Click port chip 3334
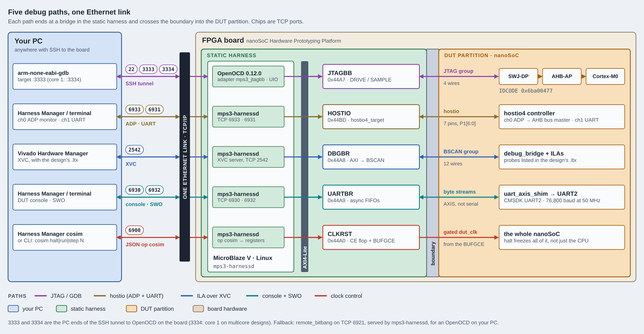The height and width of the screenshot is (334, 644). tap(168, 69)
